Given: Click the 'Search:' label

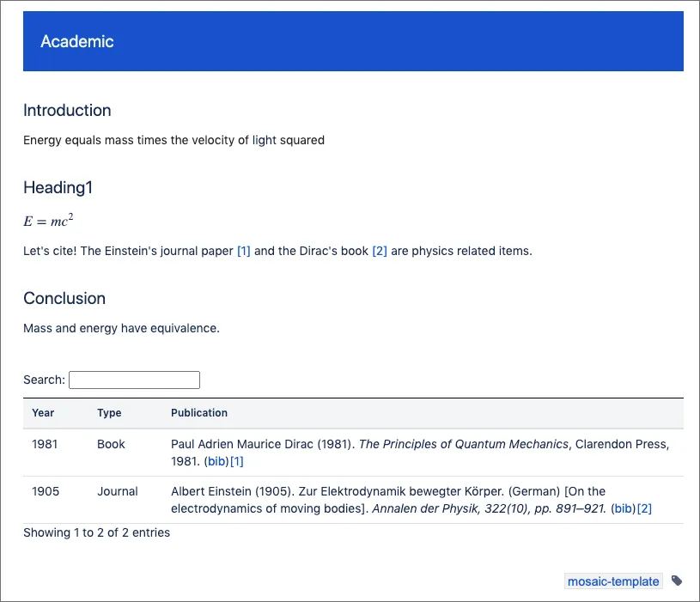Looking at the screenshot, I should click(x=44, y=380).
